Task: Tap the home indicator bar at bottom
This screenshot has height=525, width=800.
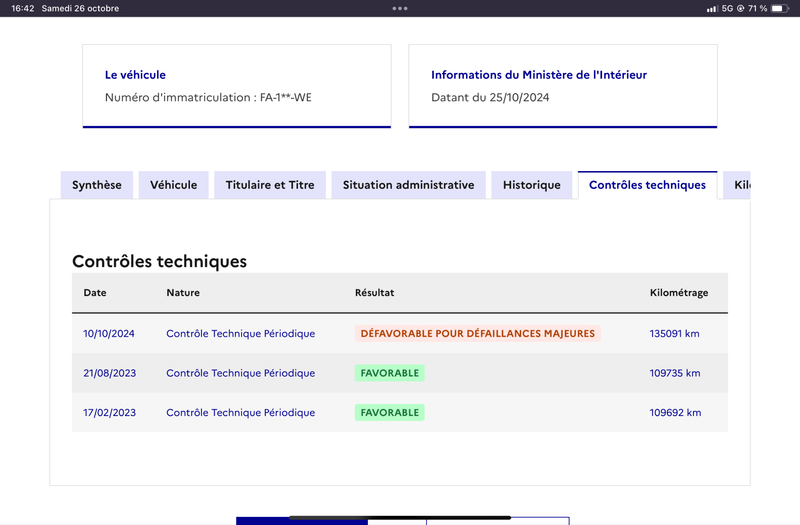Action: pyautogui.click(x=400, y=517)
